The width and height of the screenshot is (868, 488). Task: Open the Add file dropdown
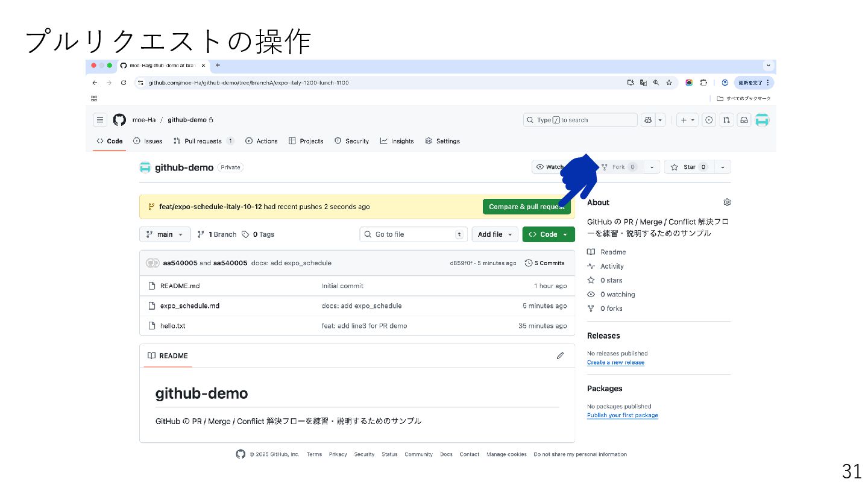[x=495, y=234]
